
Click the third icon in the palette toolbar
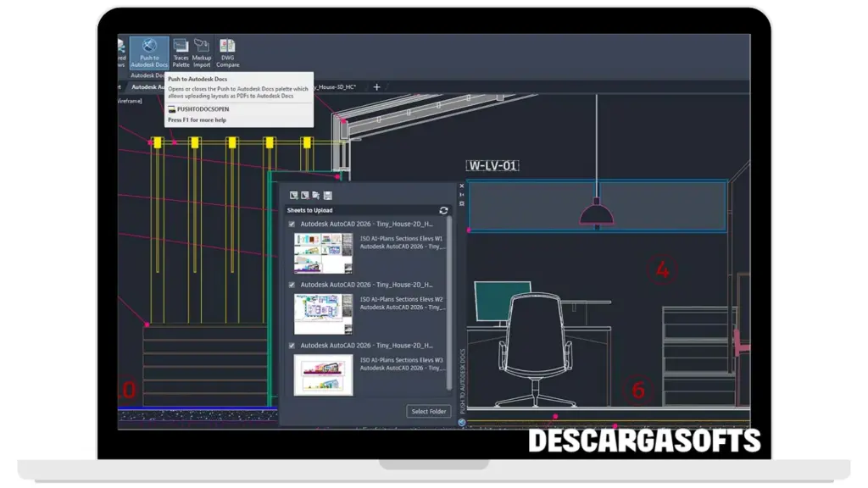point(315,196)
